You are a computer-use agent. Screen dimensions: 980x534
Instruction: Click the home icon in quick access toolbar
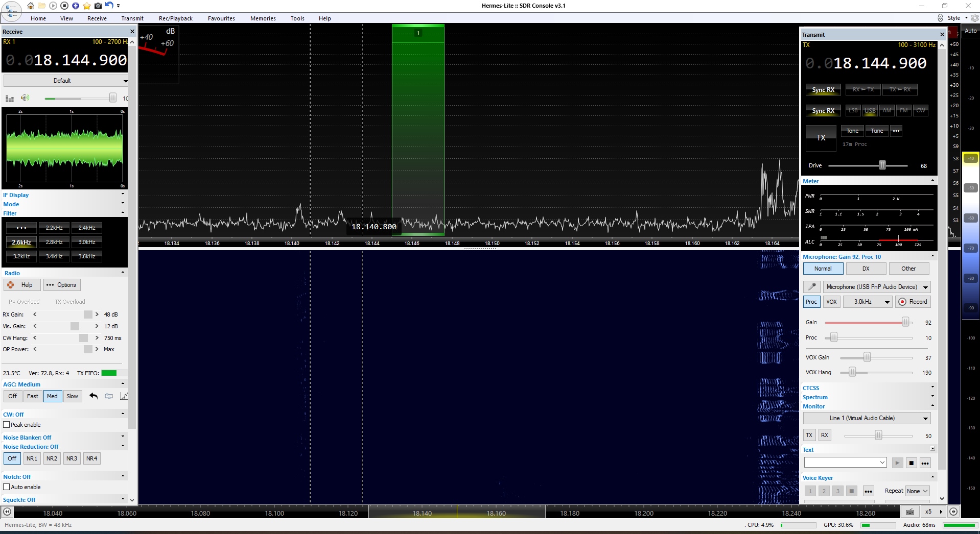31,6
